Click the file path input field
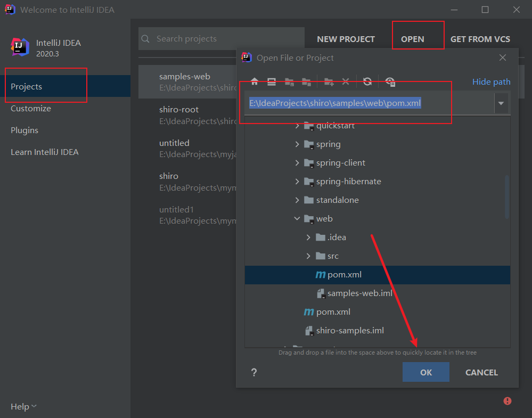The image size is (532, 418). click(369, 103)
